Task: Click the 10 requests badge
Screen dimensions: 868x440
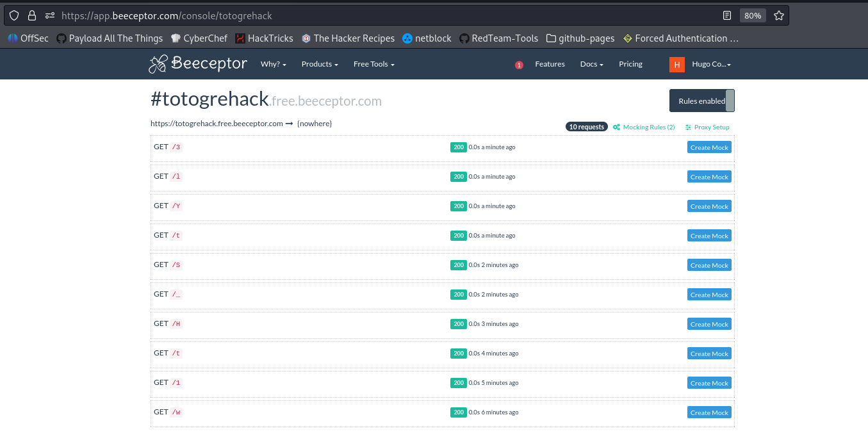Action: click(x=587, y=127)
